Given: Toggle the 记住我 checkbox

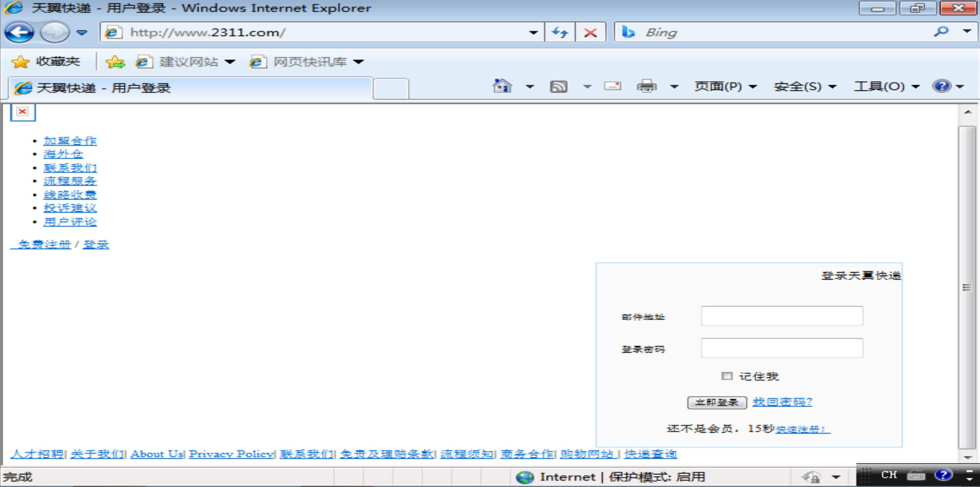Looking at the screenshot, I should [726, 376].
